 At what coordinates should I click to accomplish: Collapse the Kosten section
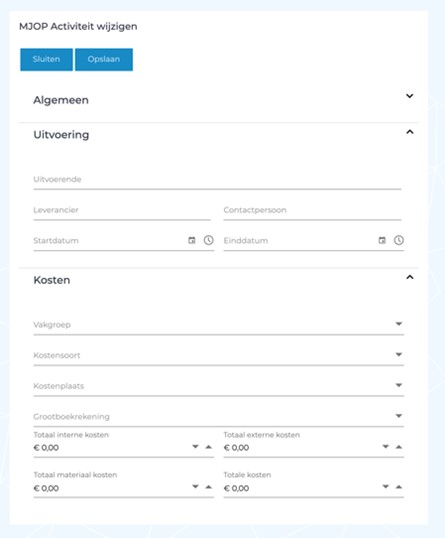point(410,277)
